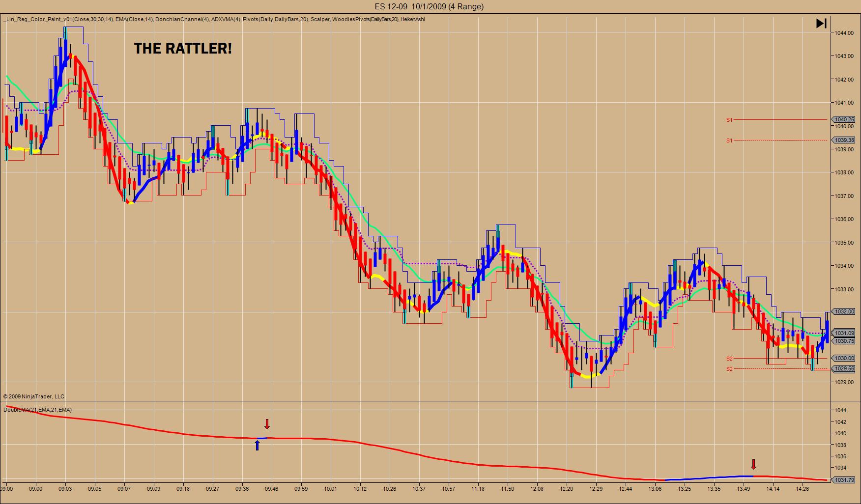861x504 pixels.
Task: Click the 1031.09 price marker
Action: (x=844, y=333)
